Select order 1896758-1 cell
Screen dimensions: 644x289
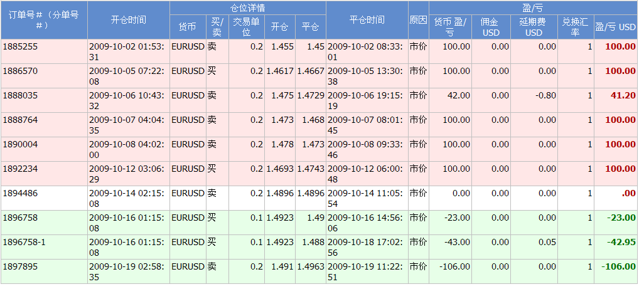coord(24,242)
